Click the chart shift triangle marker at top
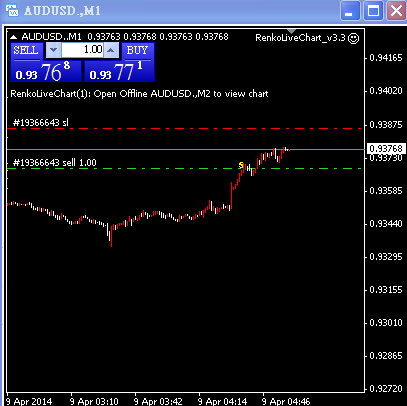Screen dimensions: 407x406 click(x=292, y=31)
